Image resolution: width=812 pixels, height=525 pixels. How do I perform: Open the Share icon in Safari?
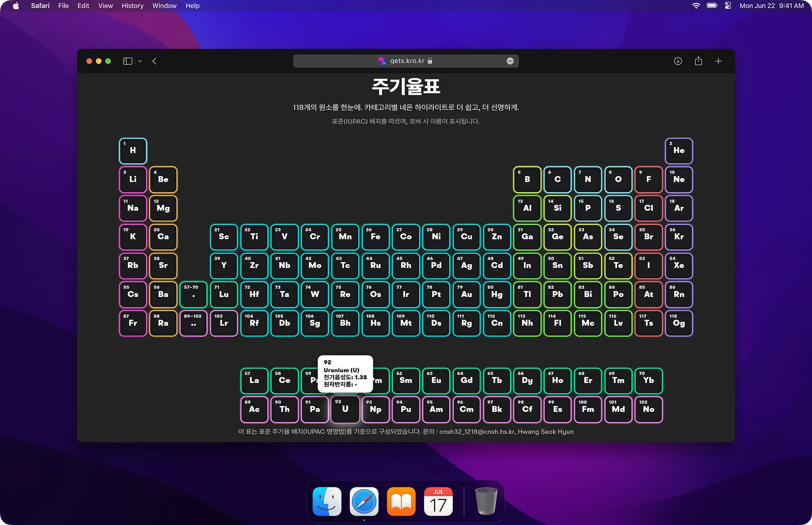tap(698, 61)
